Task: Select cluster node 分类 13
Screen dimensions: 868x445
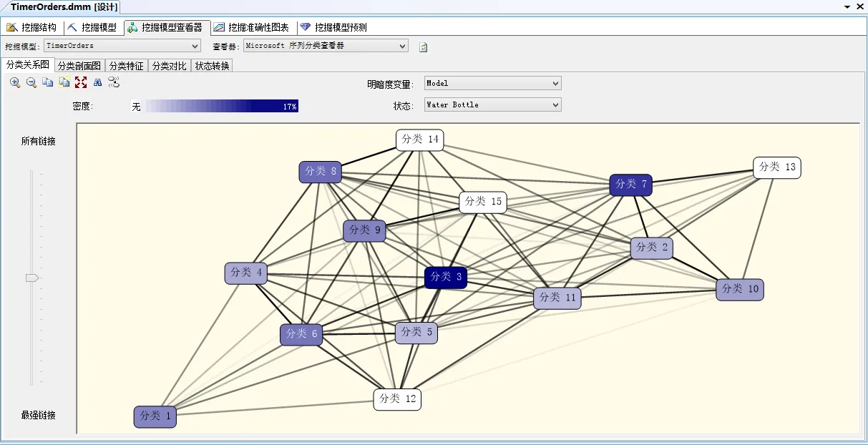Action: pos(776,167)
